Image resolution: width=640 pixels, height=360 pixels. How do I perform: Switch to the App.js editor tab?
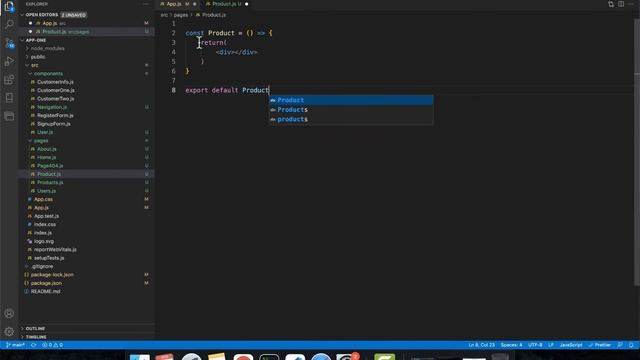(x=178, y=4)
